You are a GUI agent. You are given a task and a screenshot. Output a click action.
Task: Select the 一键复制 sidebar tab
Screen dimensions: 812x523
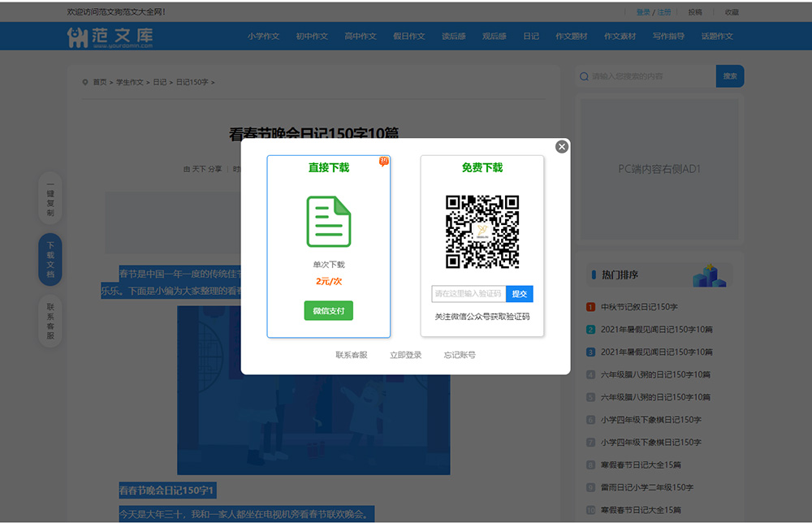(x=50, y=197)
